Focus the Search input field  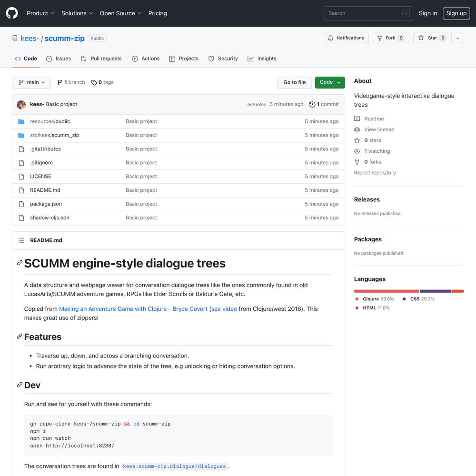[368, 13]
